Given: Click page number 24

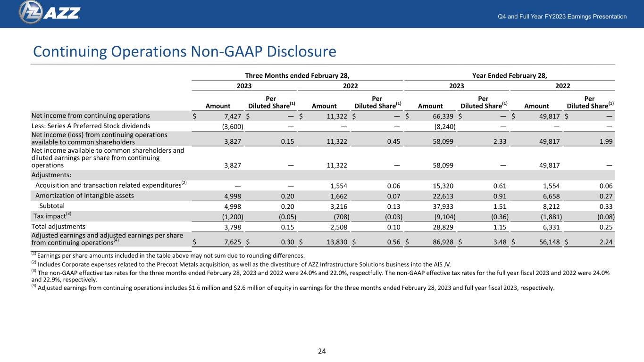Looking at the screenshot, I should coord(322,351).
